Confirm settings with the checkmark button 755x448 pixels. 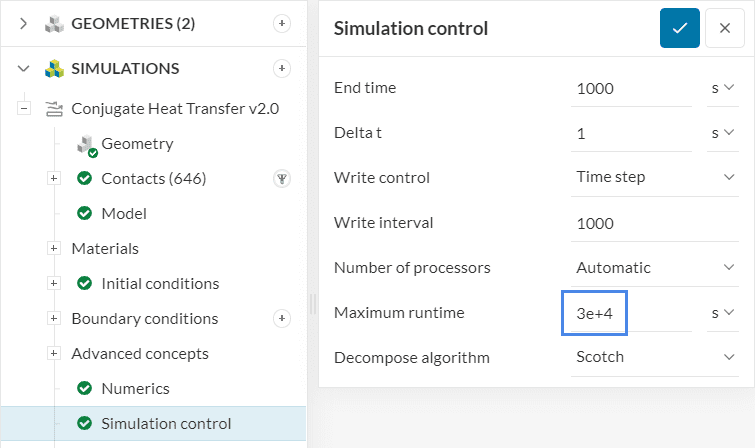pos(680,28)
